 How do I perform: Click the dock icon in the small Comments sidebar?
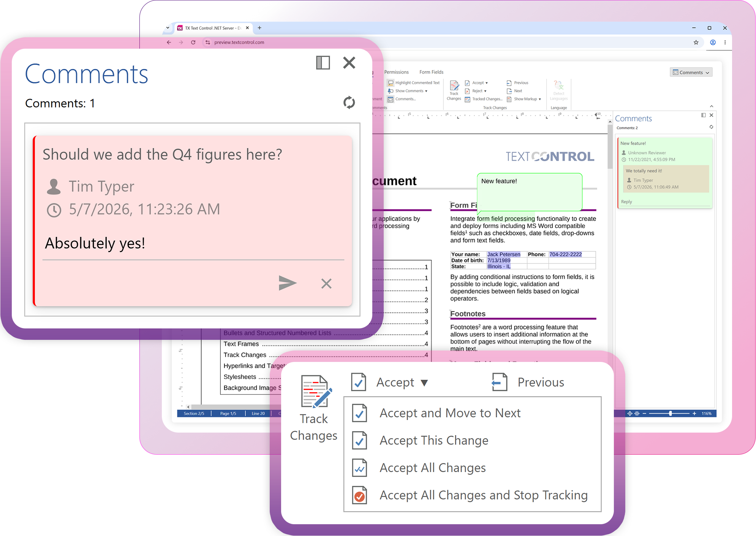pyautogui.click(x=703, y=115)
